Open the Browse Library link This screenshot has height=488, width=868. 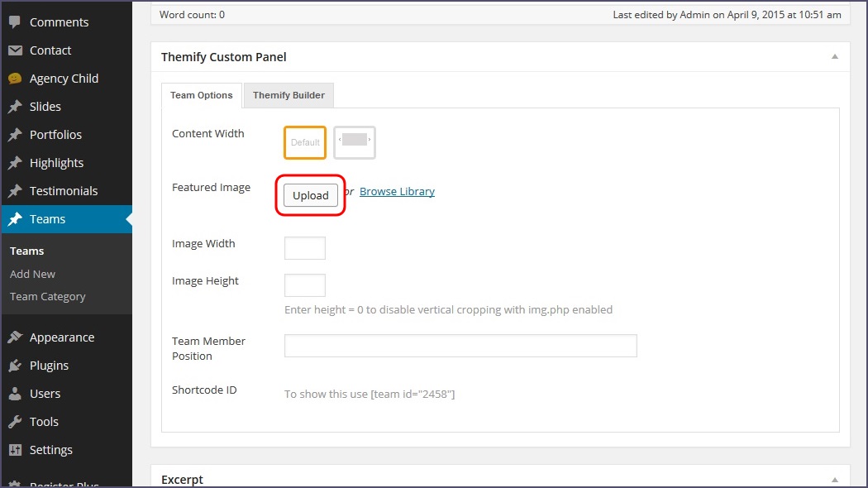click(x=397, y=192)
